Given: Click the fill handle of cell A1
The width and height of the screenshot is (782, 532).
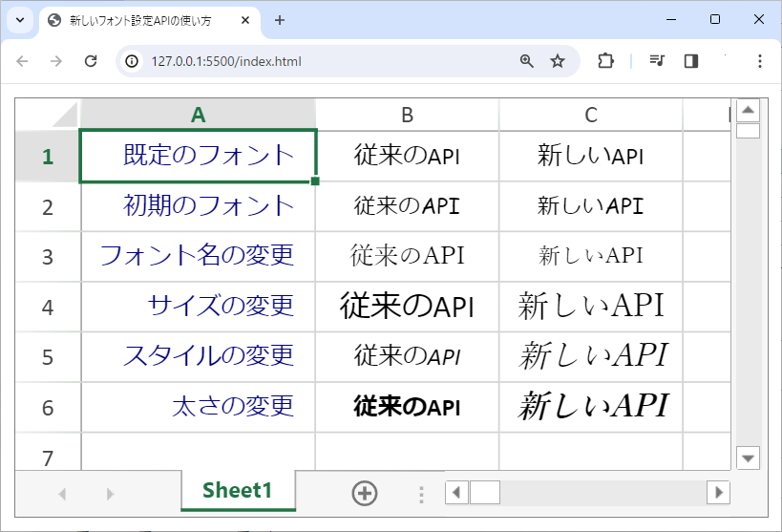Looking at the screenshot, I should [x=315, y=181].
